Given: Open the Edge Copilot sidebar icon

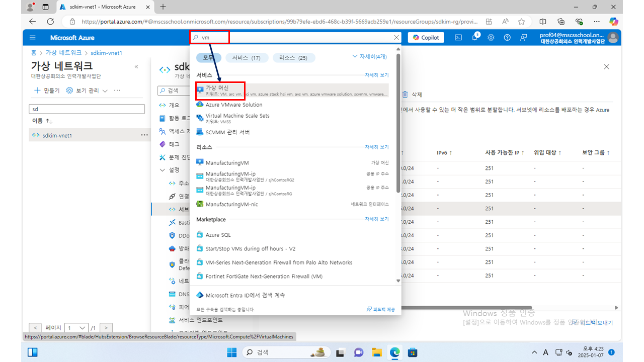Looking at the screenshot, I should coord(613,22).
